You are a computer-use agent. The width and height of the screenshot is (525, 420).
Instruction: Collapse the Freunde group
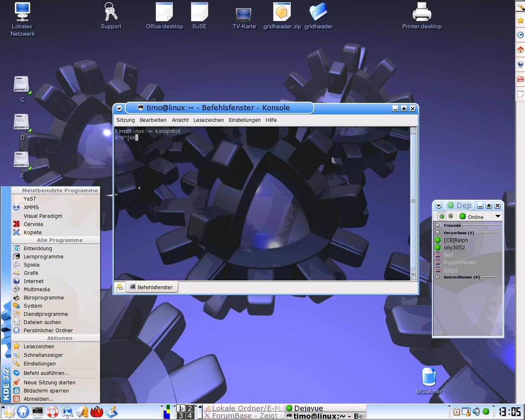[437, 225]
